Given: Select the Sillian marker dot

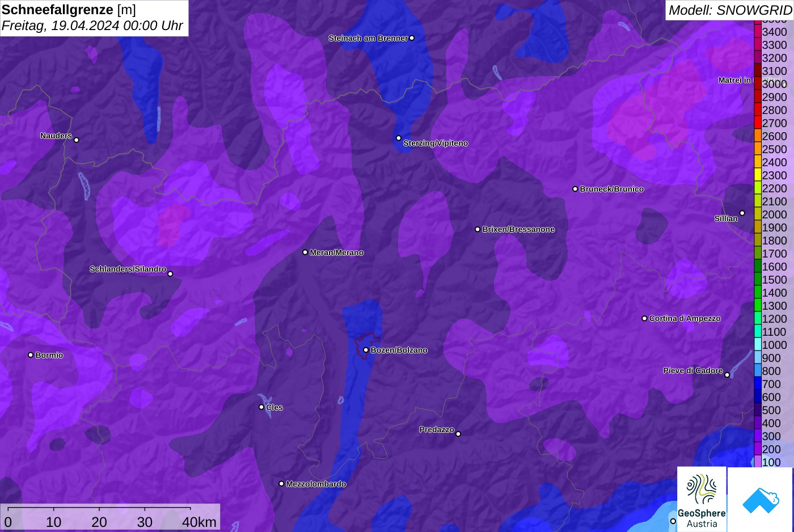Looking at the screenshot, I should click(x=742, y=213).
